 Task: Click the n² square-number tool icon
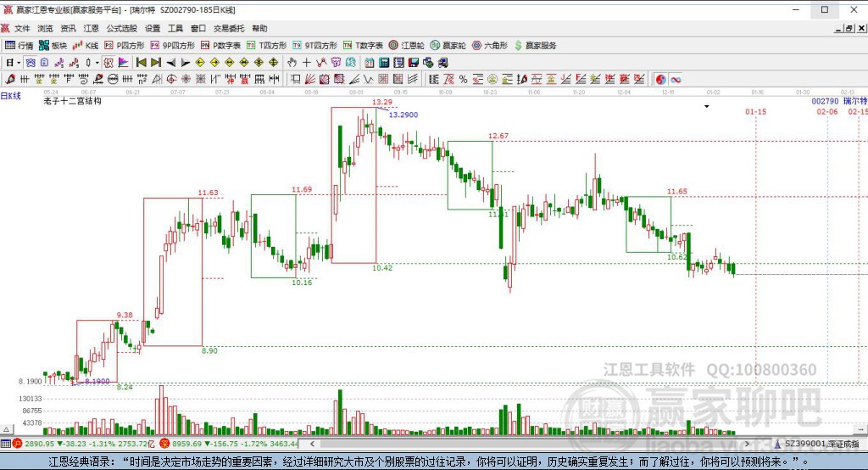(x=142, y=79)
